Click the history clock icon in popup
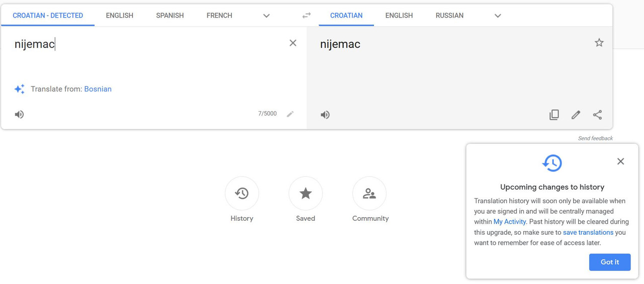 click(552, 163)
